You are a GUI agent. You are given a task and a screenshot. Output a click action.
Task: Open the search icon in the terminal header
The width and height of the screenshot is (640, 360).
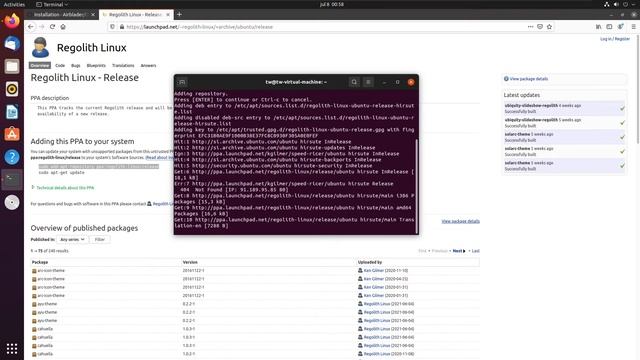(354, 82)
